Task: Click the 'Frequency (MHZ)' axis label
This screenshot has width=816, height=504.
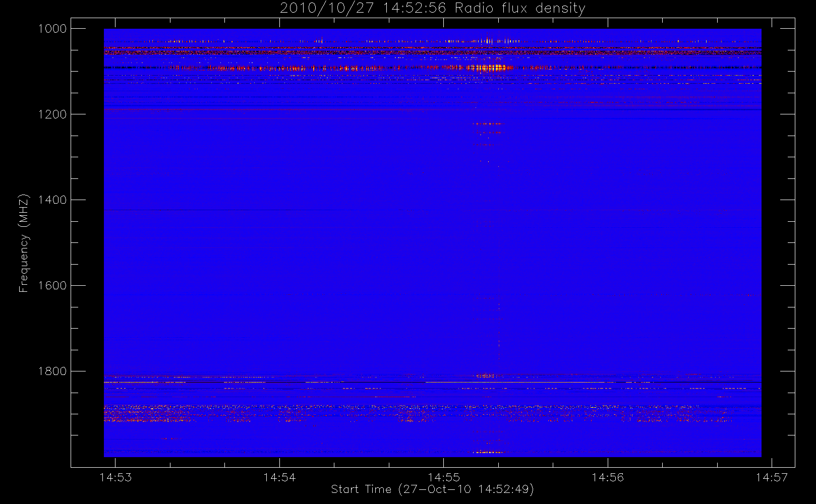Action: tap(24, 243)
